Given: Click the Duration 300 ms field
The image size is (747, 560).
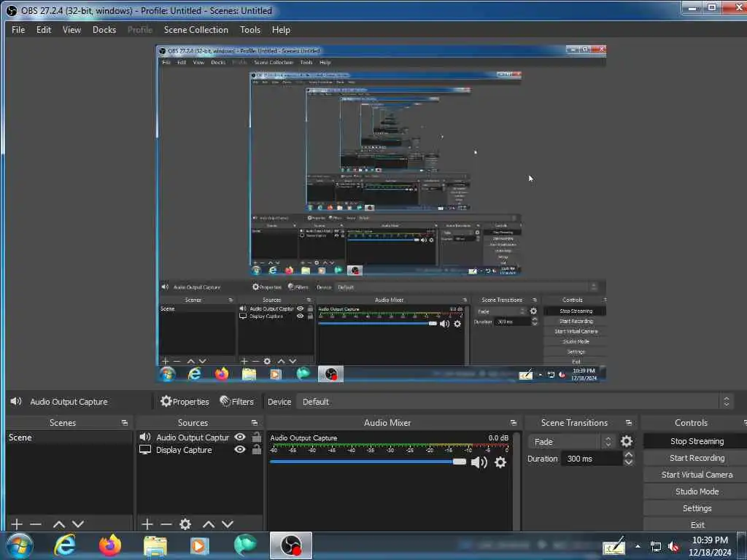Looking at the screenshot, I should pos(592,459).
